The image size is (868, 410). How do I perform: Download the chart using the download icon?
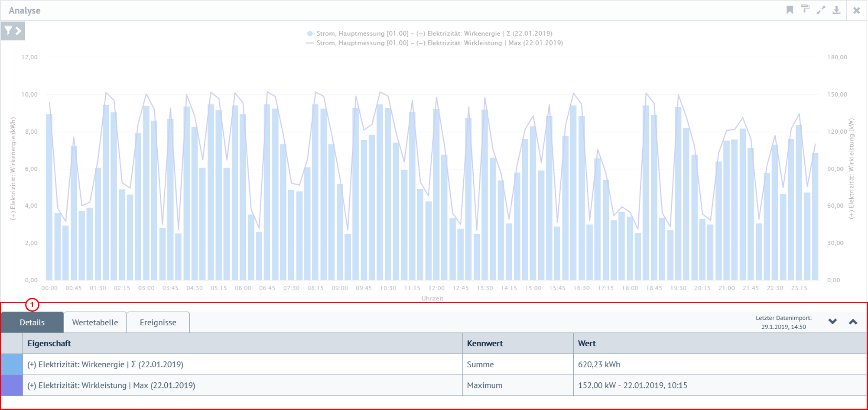(836, 10)
